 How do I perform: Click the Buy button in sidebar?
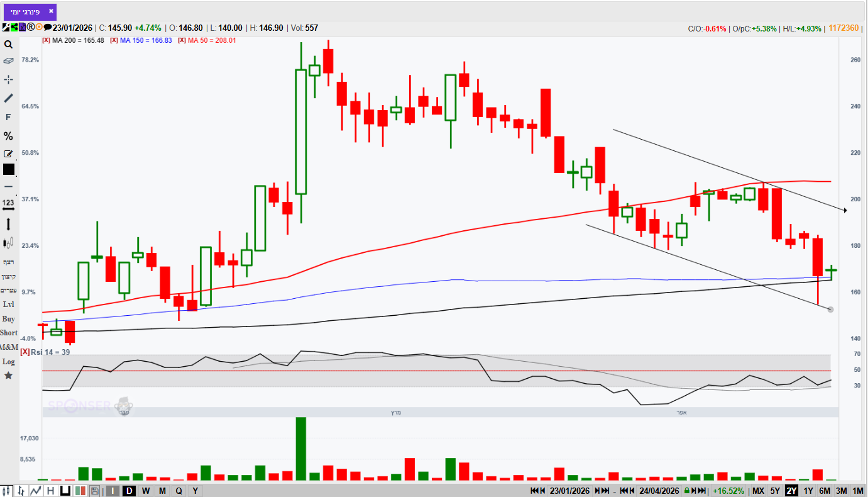(8, 319)
